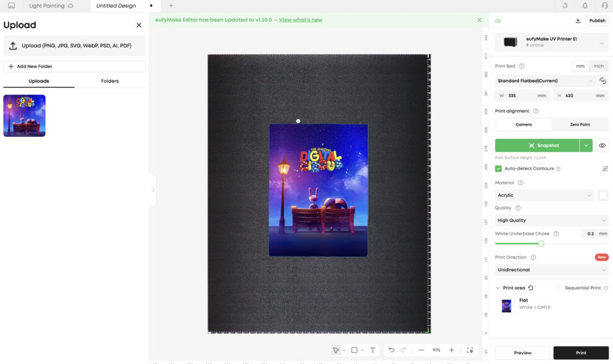Switch to the Folders tab

110,81
